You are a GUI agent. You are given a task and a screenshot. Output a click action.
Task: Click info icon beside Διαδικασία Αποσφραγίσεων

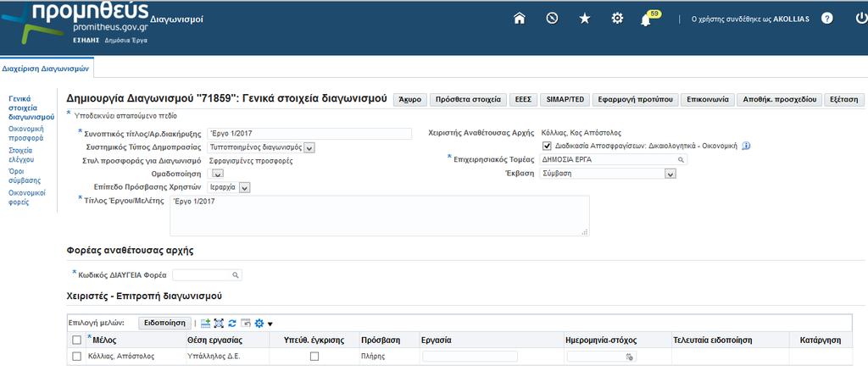[x=746, y=146]
